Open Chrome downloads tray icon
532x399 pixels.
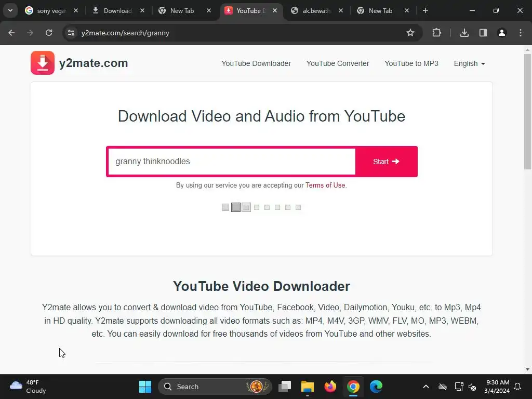tap(464, 33)
